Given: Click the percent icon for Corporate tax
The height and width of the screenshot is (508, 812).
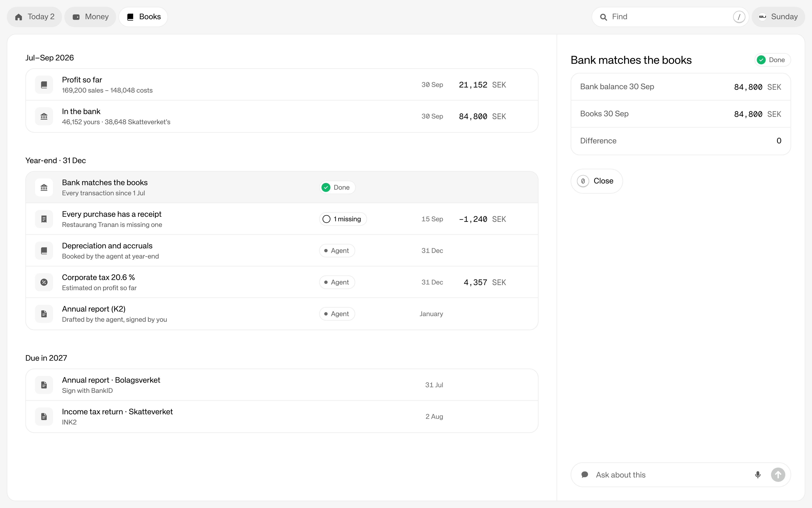Looking at the screenshot, I should 44,282.
